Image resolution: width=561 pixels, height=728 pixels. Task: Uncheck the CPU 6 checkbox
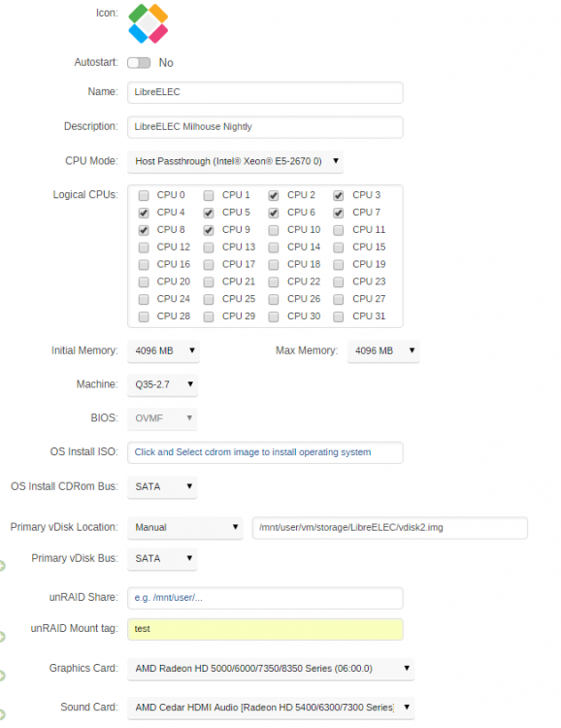click(274, 213)
